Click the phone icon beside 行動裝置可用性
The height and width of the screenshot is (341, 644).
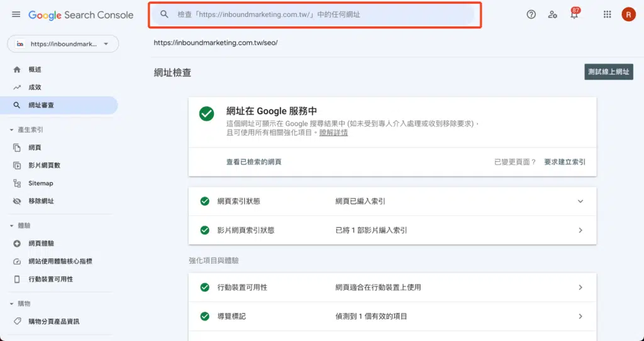pos(17,279)
